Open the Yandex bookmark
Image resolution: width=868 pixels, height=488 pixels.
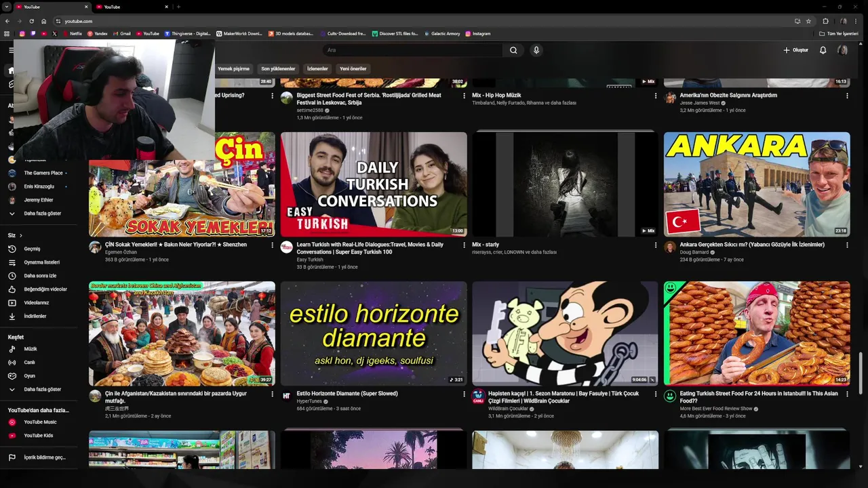[x=97, y=33]
